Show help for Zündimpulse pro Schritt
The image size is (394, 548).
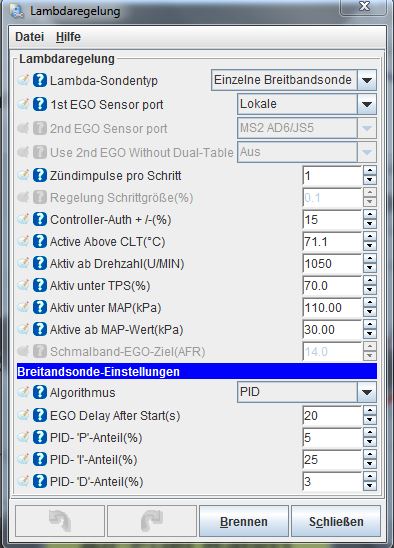40,175
